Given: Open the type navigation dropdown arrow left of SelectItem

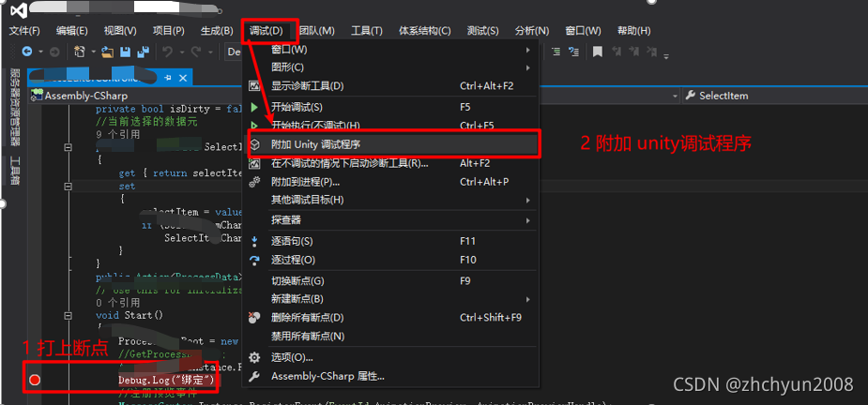Looking at the screenshot, I should pos(675,96).
